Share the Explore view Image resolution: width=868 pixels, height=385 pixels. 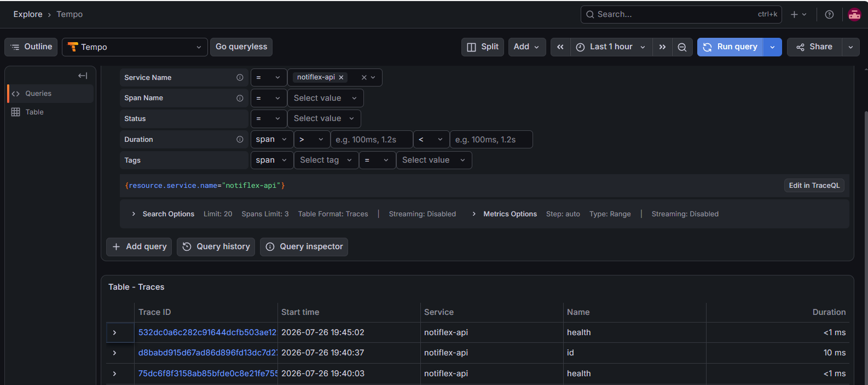814,47
